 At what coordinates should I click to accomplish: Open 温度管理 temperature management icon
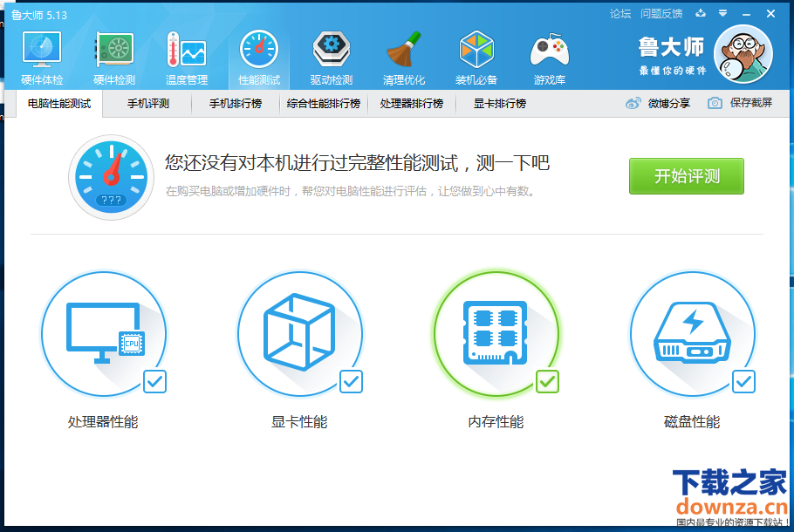pos(187,50)
